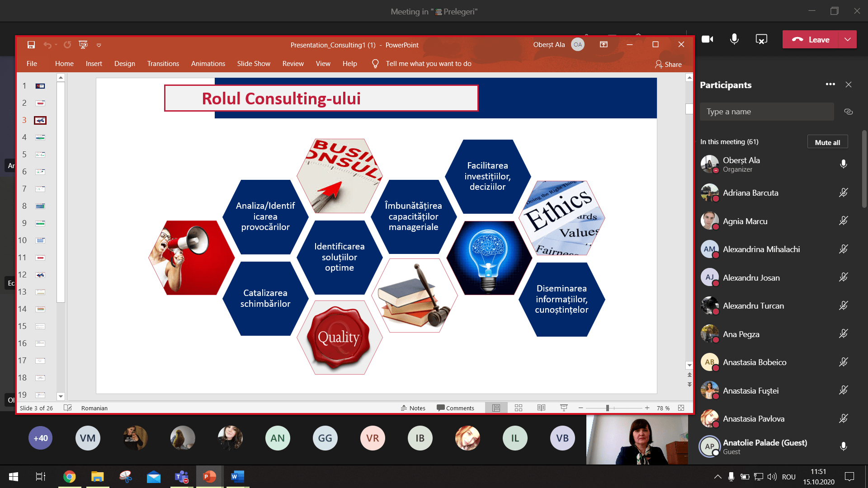Click the Tell me what you want to do box
Viewport: 868px width, 488px height.
(x=428, y=64)
